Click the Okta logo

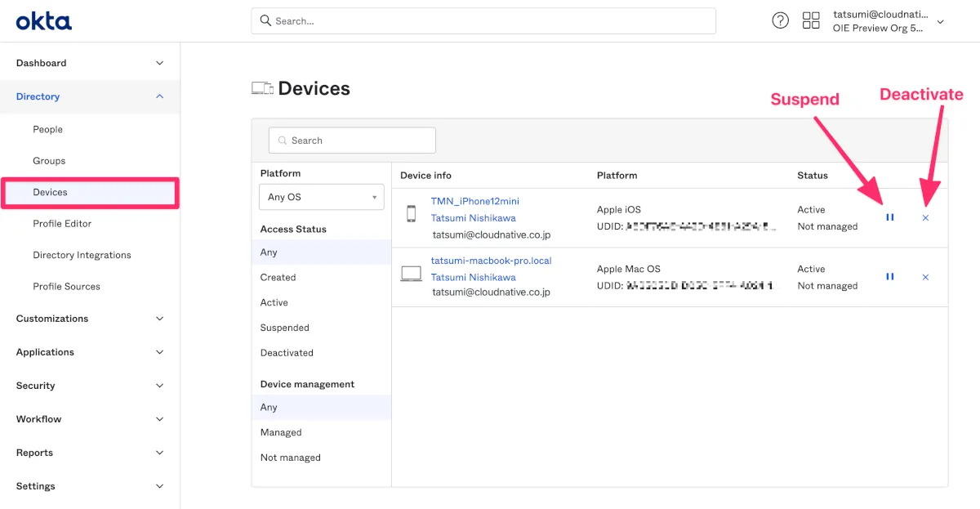click(44, 21)
